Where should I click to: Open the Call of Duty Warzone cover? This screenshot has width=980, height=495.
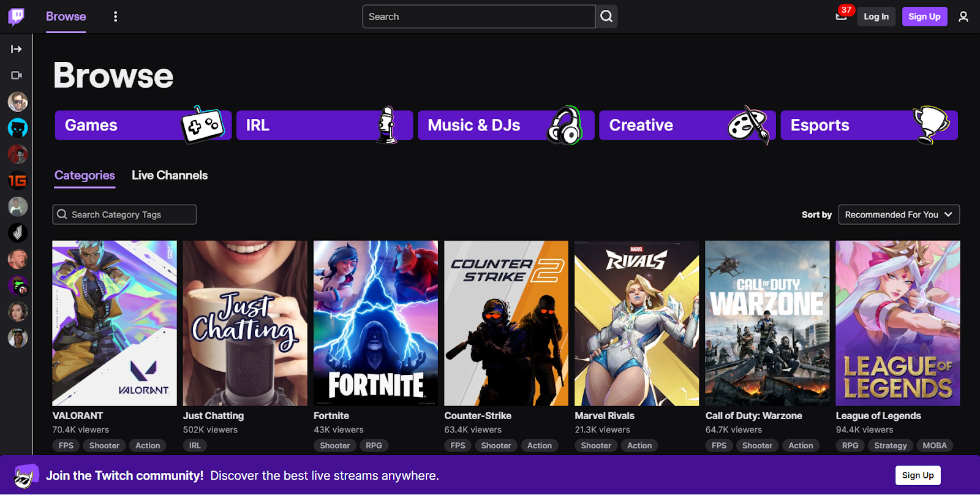tap(767, 323)
